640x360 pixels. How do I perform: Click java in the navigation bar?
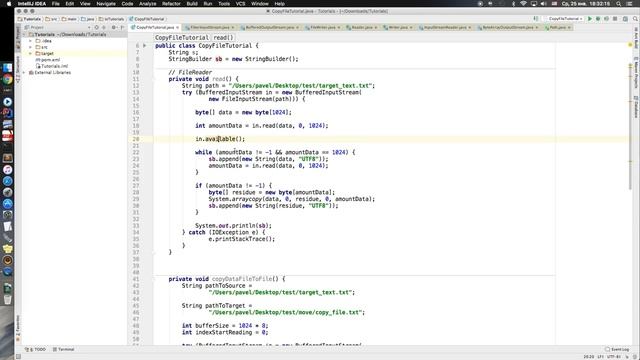tap(88, 19)
